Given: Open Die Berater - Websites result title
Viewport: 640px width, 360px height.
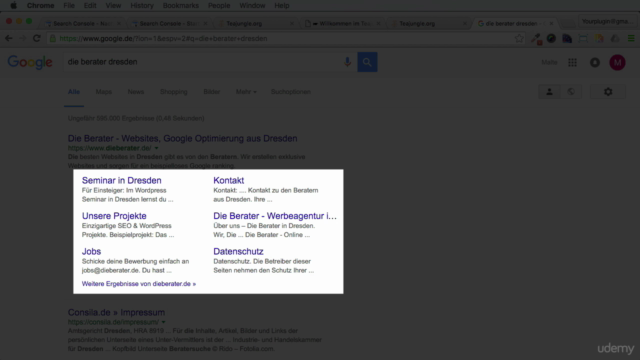Looking at the screenshot, I should (182, 138).
